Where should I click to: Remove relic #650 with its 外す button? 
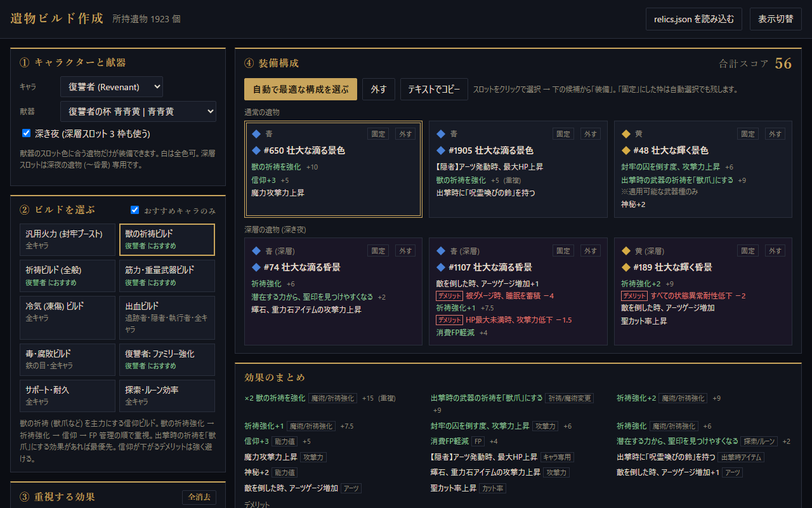point(405,134)
